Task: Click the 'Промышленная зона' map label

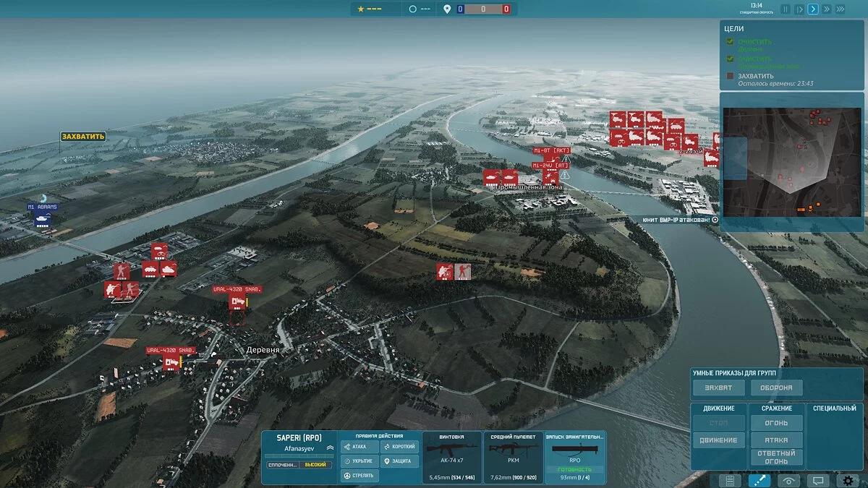Action: click(528, 187)
